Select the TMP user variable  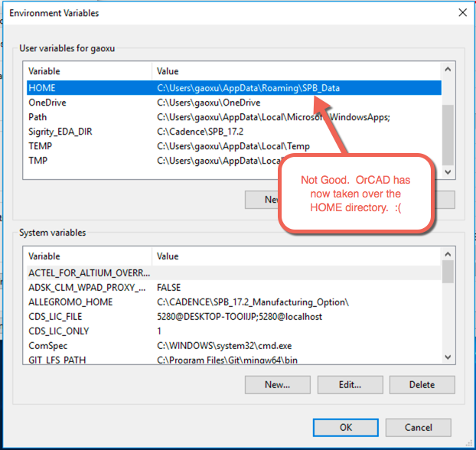tap(38, 160)
